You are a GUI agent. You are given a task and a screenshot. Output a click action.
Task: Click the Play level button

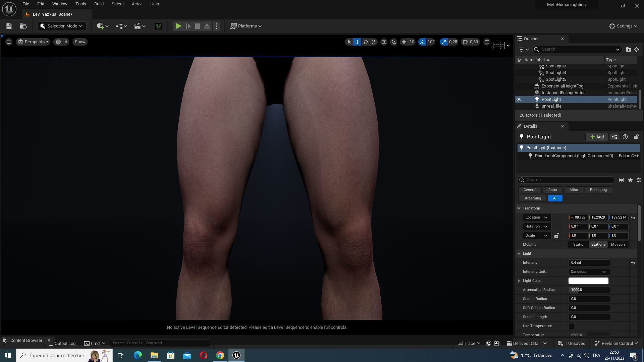pos(178,26)
